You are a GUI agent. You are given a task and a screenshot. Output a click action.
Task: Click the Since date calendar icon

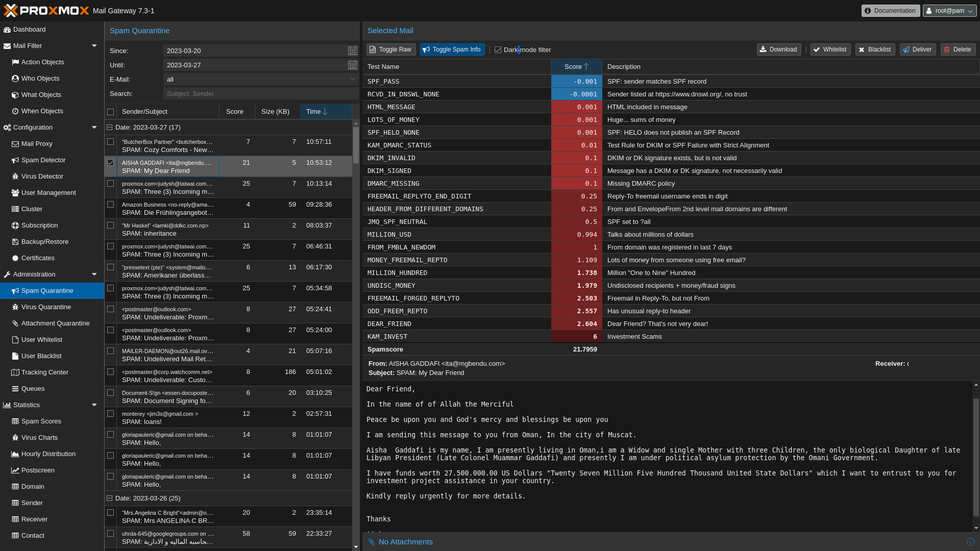pos(353,51)
